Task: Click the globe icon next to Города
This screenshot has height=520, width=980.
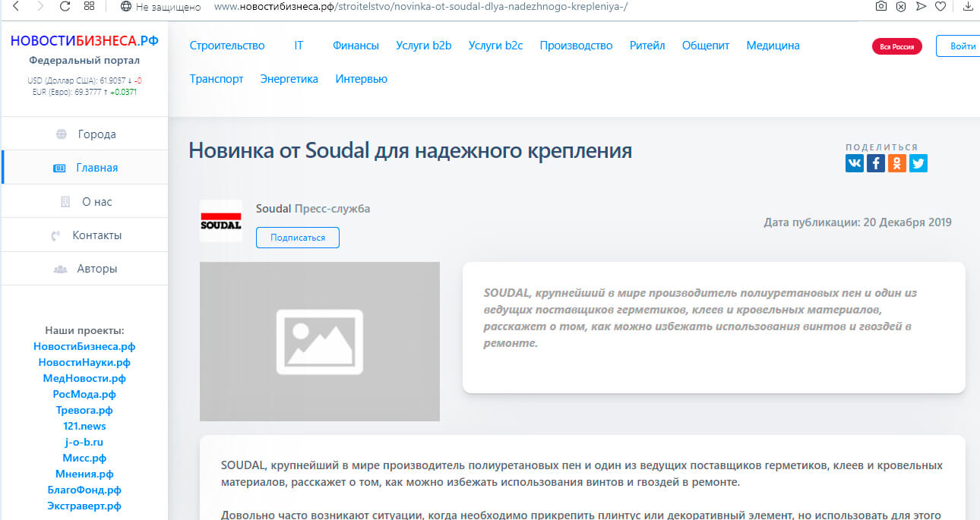Action: 61,134
